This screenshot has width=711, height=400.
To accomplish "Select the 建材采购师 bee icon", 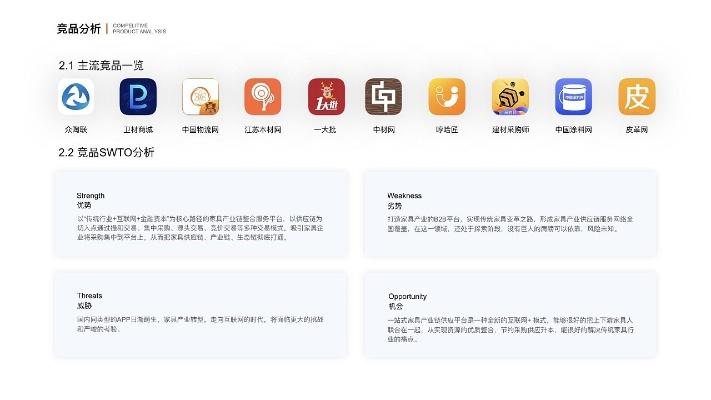I will (x=510, y=97).
